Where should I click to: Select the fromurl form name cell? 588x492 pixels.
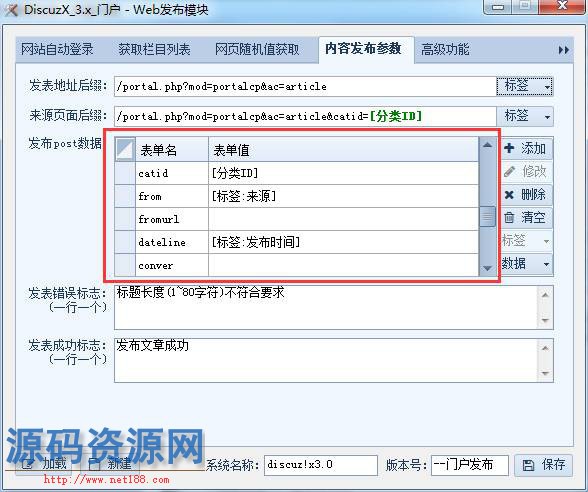click(172, 219)
